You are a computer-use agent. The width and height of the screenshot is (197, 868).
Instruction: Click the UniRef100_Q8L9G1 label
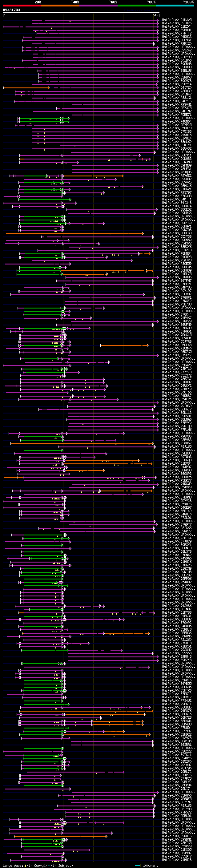[177, 40]
